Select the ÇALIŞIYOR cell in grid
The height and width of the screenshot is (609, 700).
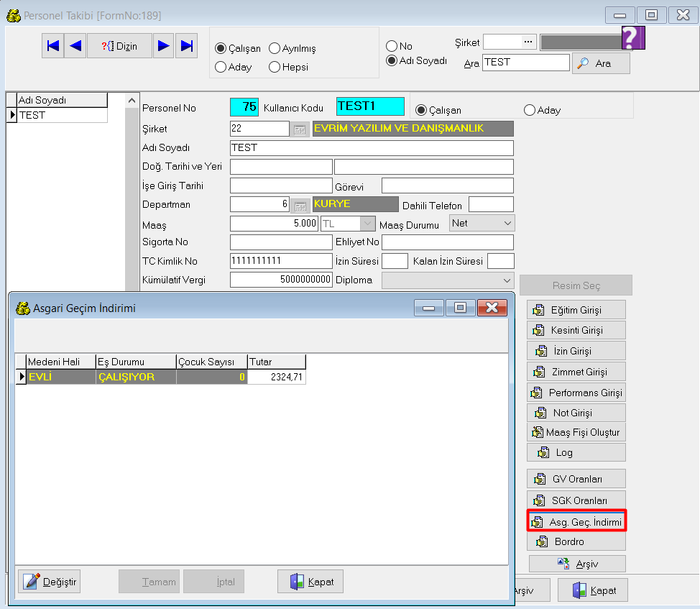point(136,377)
